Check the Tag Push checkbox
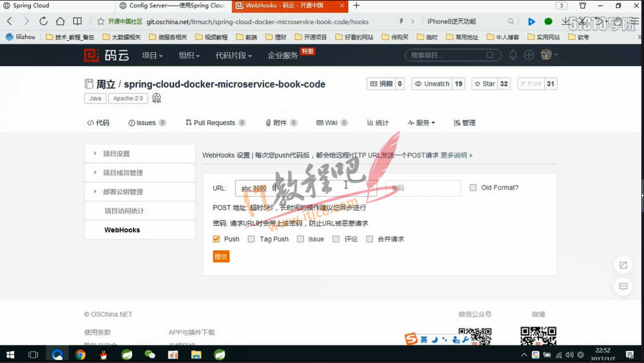The image size is (644, 363). click(x=251, y=239)
